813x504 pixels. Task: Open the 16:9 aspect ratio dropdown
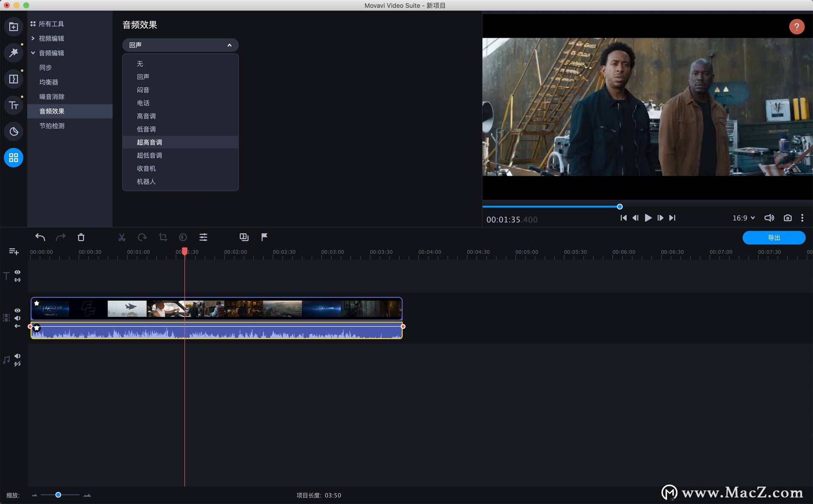coord(744,218)
